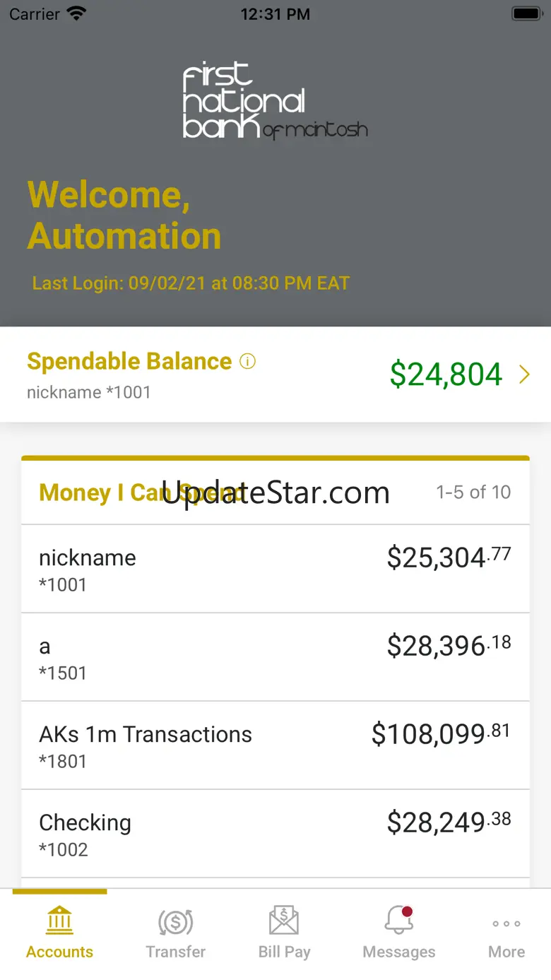
Task: Open the Transfer dollar icon
Action: pyautogui.click(x=176, y=921)
